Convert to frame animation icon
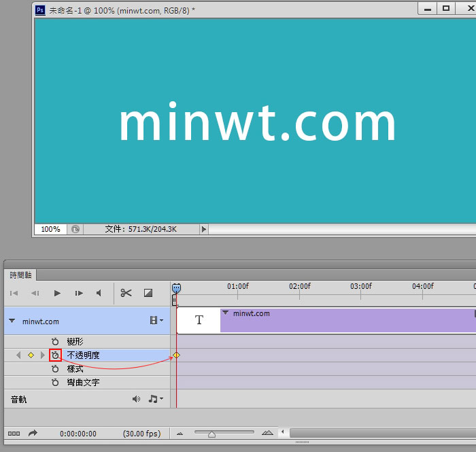This screenshot has height=452, width=476. click(14, 434)
